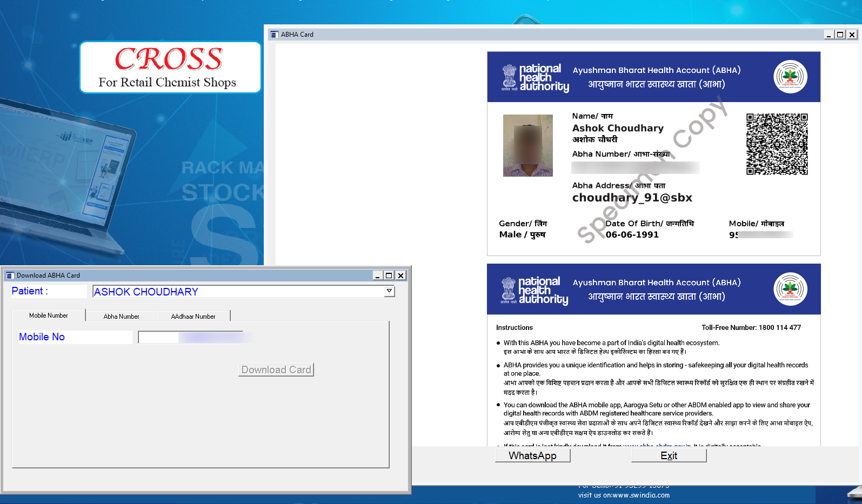Click the patient photo on ABHA card
This screenshot has width=862, height=504.
click(528, 145)
